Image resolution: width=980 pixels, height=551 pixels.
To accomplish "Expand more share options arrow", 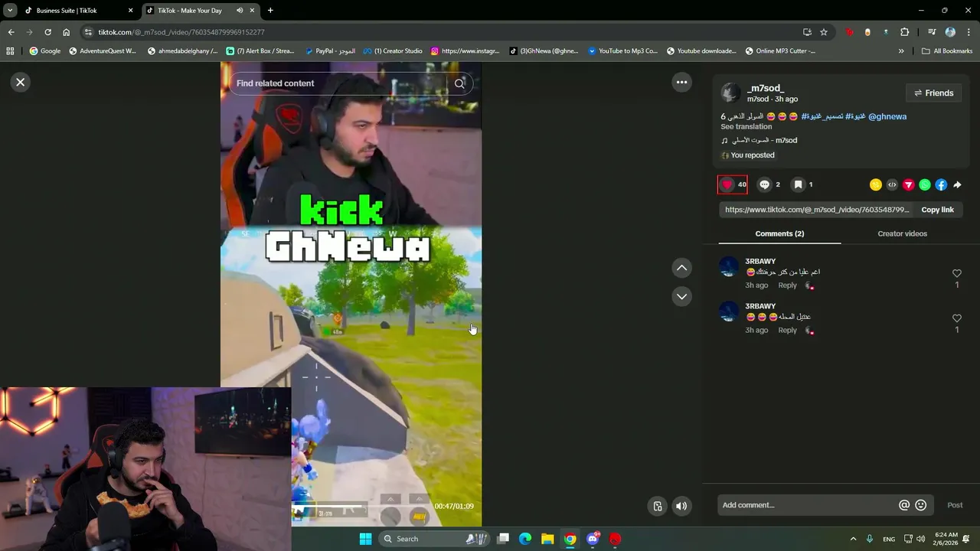I will (x=957, y=184).
